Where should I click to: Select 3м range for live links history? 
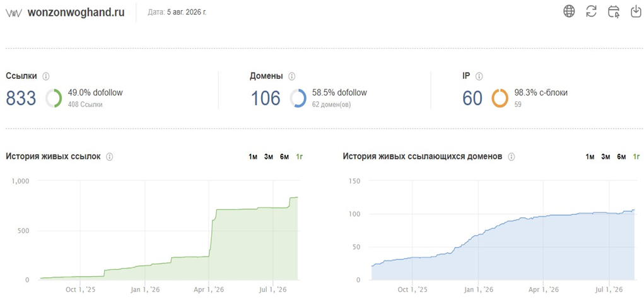tap(269, 157)
